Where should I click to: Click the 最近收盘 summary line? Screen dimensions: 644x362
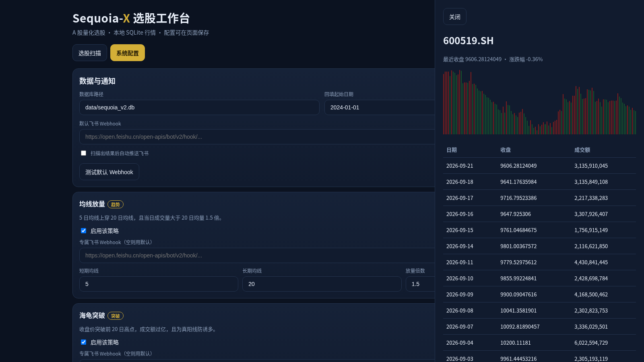493,59
